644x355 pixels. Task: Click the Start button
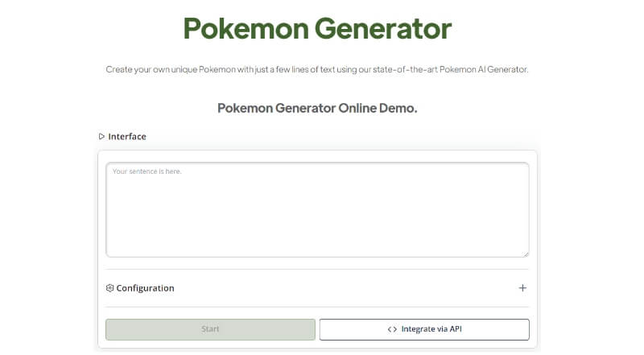click(210, 329)
